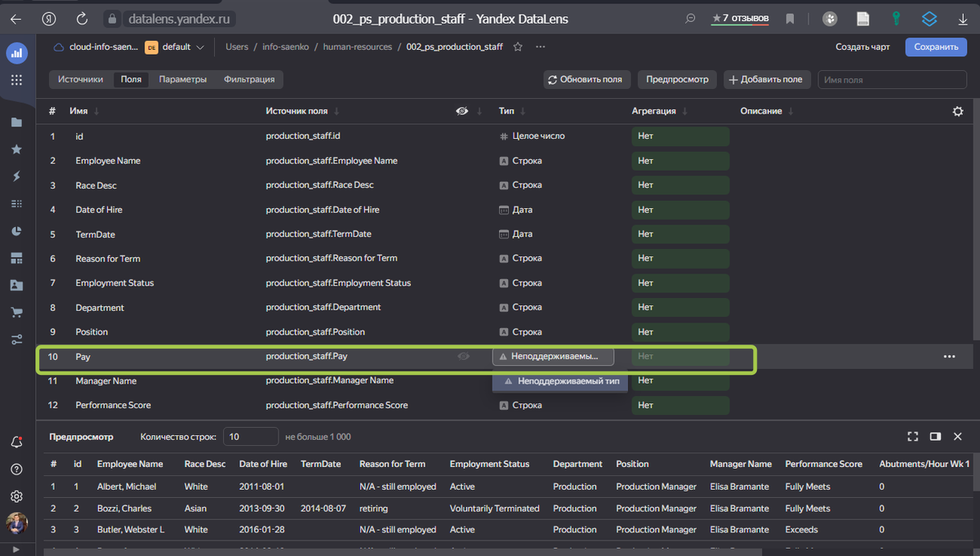Open the dashboards icon in sidebar
Screen dimensions: 980x556
[16, 258]
